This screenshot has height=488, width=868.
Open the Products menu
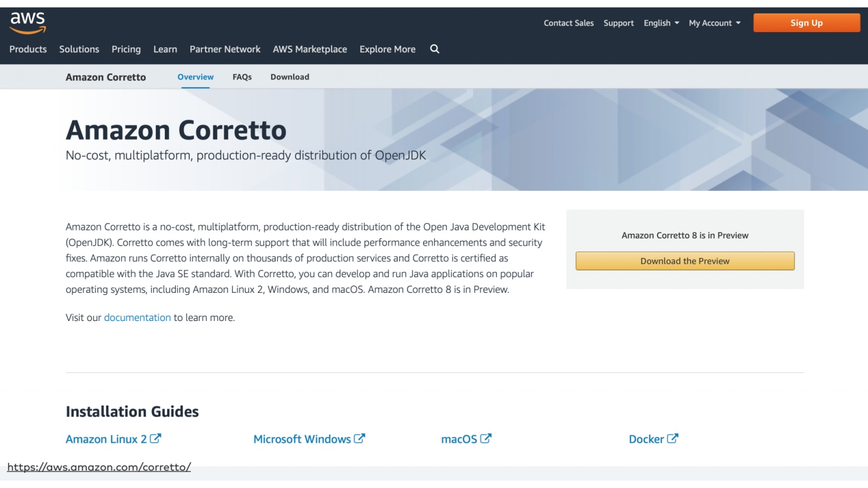point(28,49)
